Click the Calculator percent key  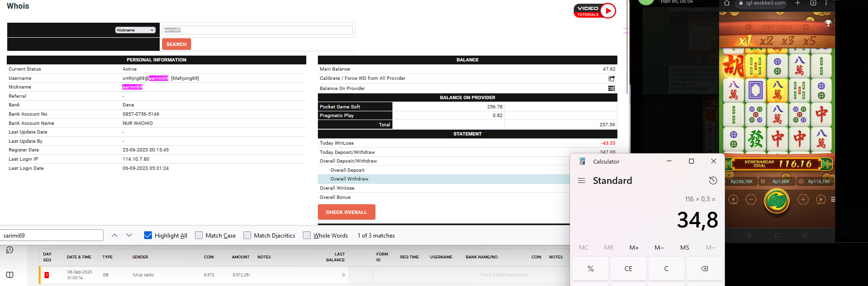click(590, 269)
